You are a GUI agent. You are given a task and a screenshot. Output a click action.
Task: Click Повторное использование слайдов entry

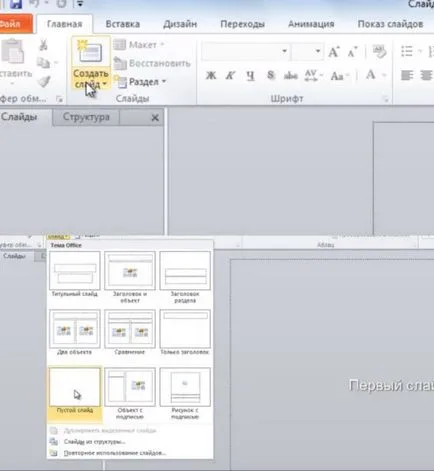click(115, 453)
